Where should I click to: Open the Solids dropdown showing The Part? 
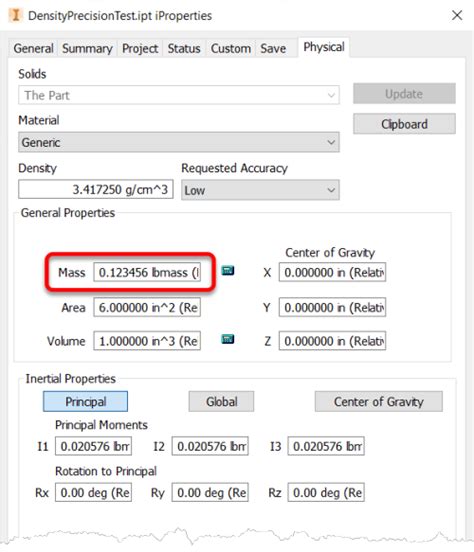point(179,95)
